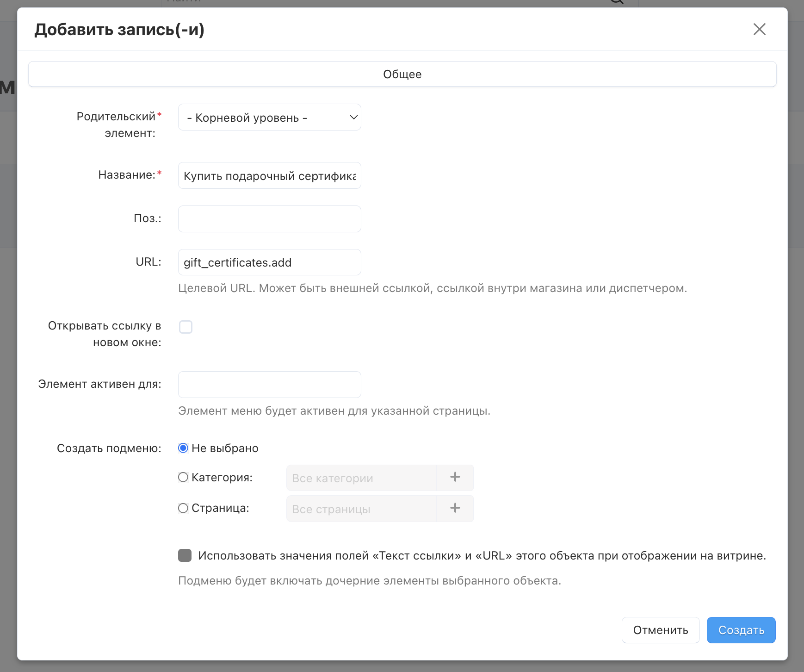This screenshot has height=672, width=804.
Task: Focus the Элемент активен для field
Action: 269,385
